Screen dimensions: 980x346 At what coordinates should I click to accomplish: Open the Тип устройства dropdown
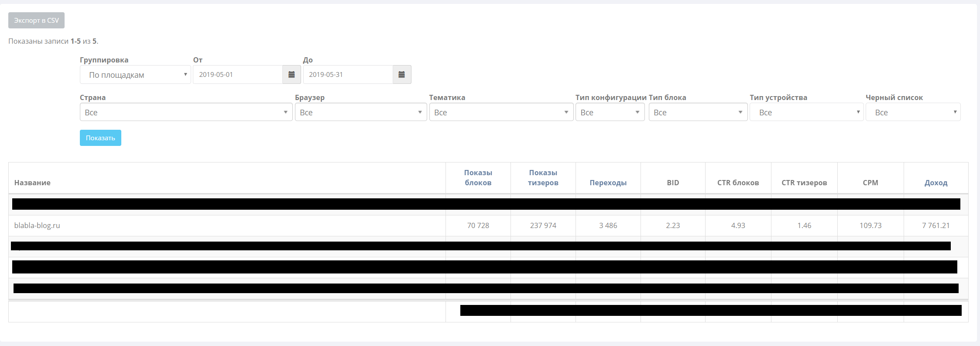807,112
